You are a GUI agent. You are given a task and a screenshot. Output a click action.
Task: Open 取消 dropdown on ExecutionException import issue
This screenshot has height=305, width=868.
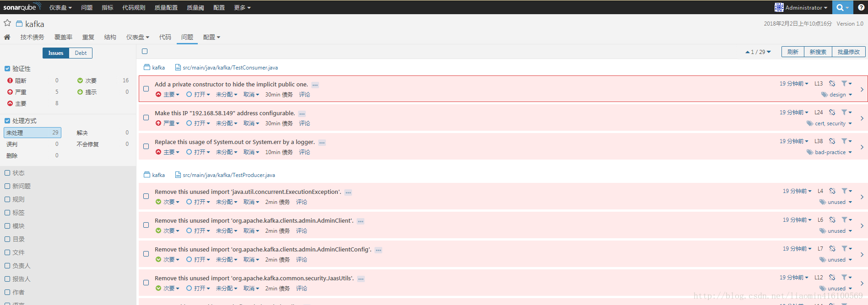pos(251,202)
